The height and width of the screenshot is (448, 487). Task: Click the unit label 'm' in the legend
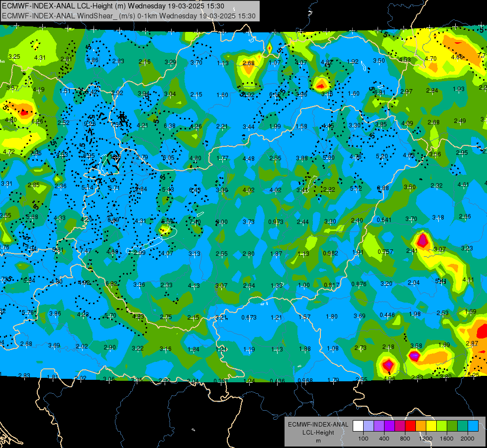coord(318,441)
